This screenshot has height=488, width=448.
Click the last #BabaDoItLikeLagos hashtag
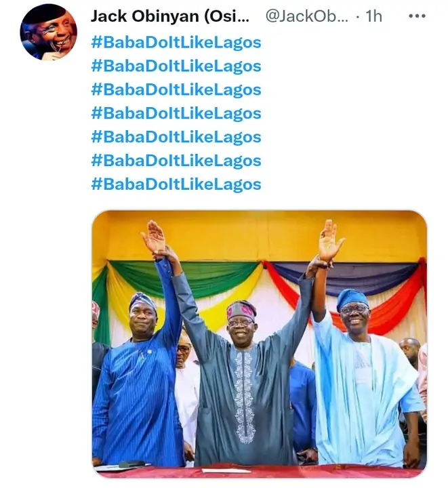click(176, 184)
